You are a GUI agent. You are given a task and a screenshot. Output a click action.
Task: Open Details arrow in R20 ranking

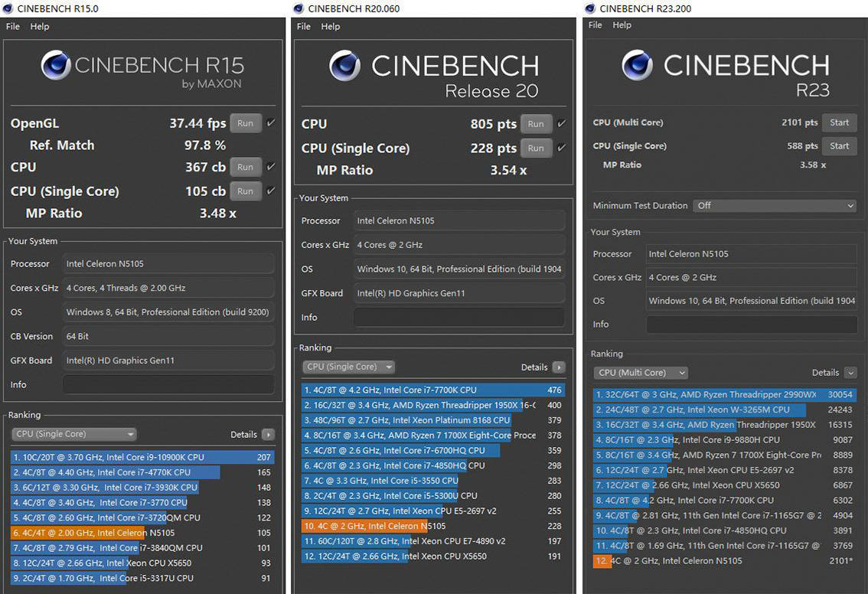(x=559, y=367)
